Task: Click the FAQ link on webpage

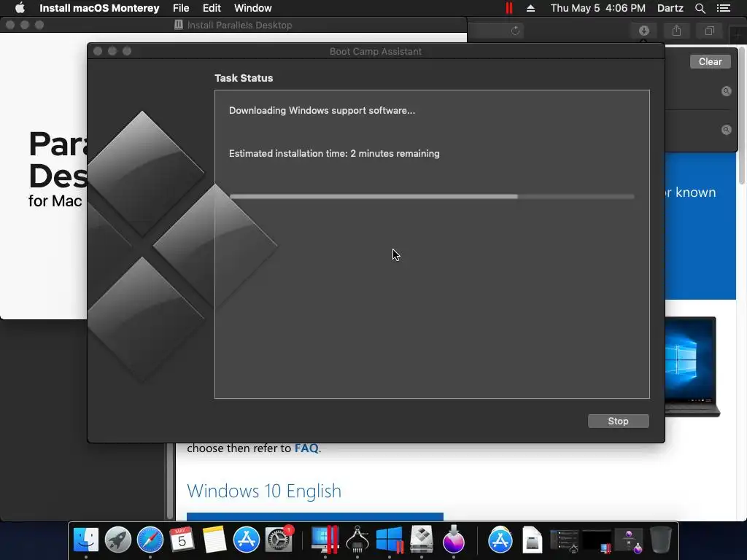Action: click(306, 448)
